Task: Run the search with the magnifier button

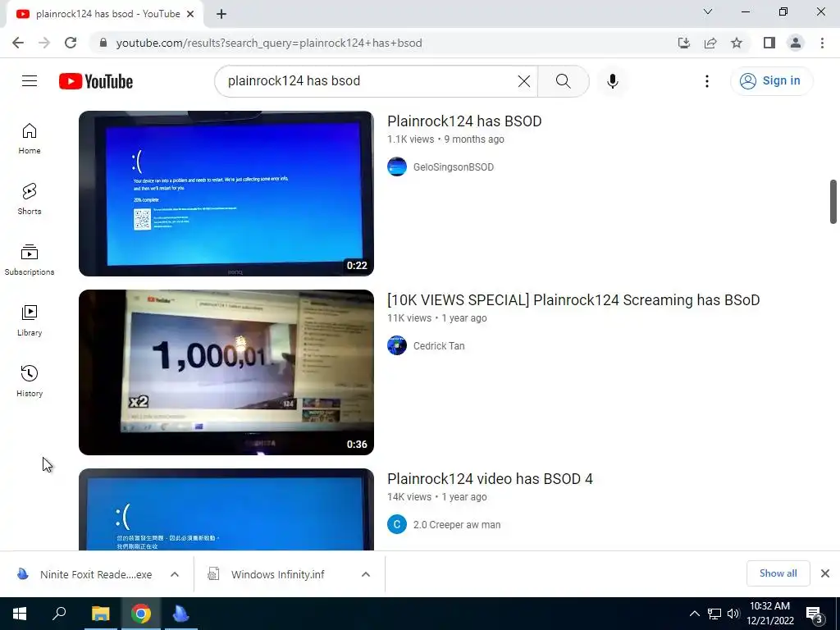Action: 563,81
